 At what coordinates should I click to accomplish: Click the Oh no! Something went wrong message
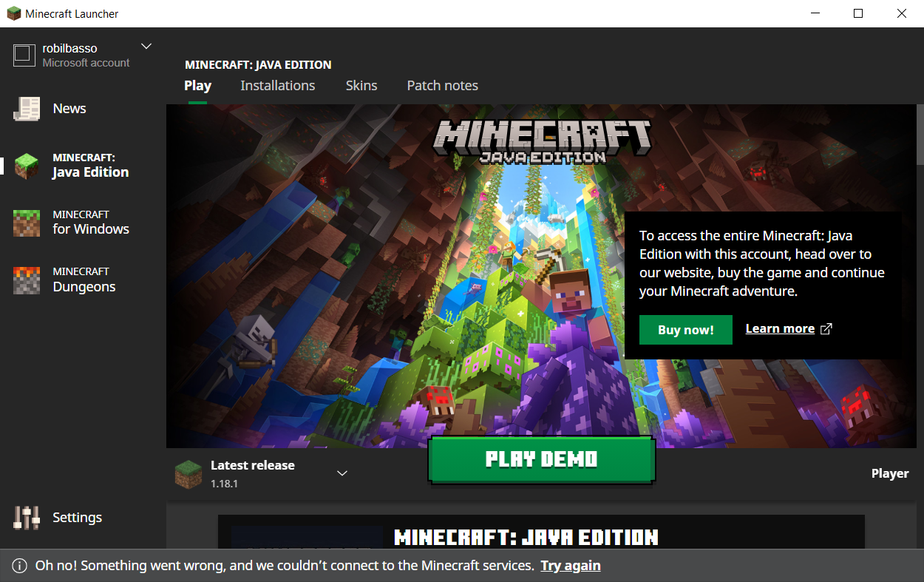click(x=285, y=566)
